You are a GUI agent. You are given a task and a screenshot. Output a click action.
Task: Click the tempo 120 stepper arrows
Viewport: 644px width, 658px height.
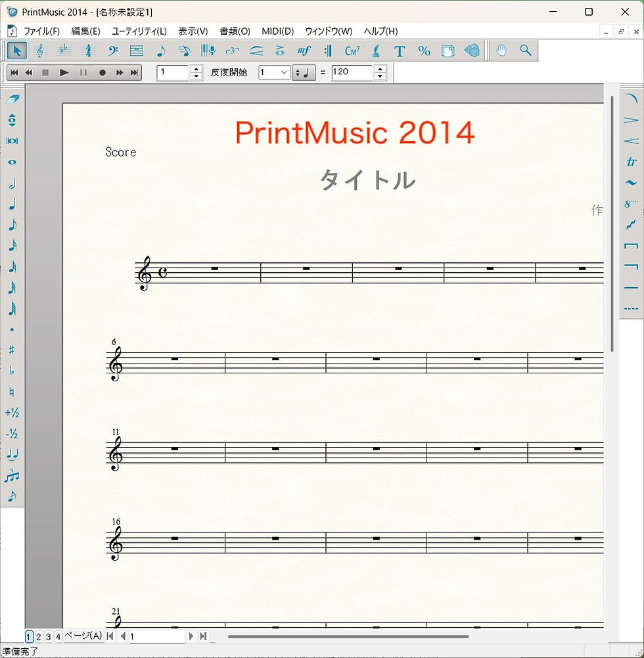380,72
